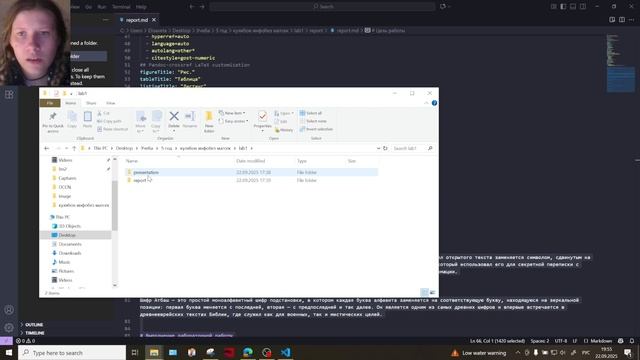This screenshot has width=640, height=360.
Task: Click Select none in the ribbon
Action: click(313, 121)
